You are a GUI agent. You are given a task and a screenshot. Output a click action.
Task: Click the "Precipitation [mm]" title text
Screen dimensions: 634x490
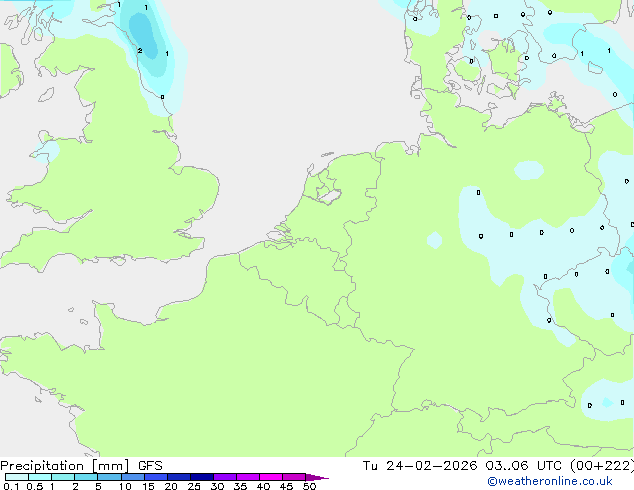pos(65,466)
